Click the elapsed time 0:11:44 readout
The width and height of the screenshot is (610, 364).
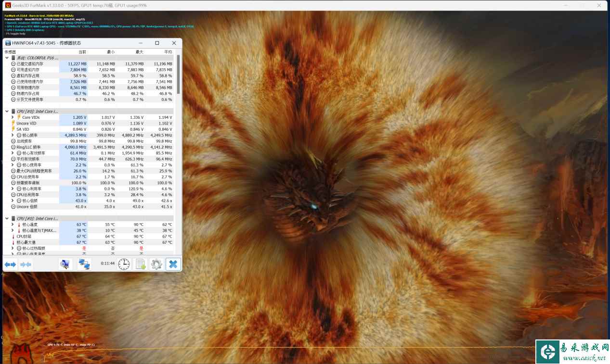pos(108,264)
